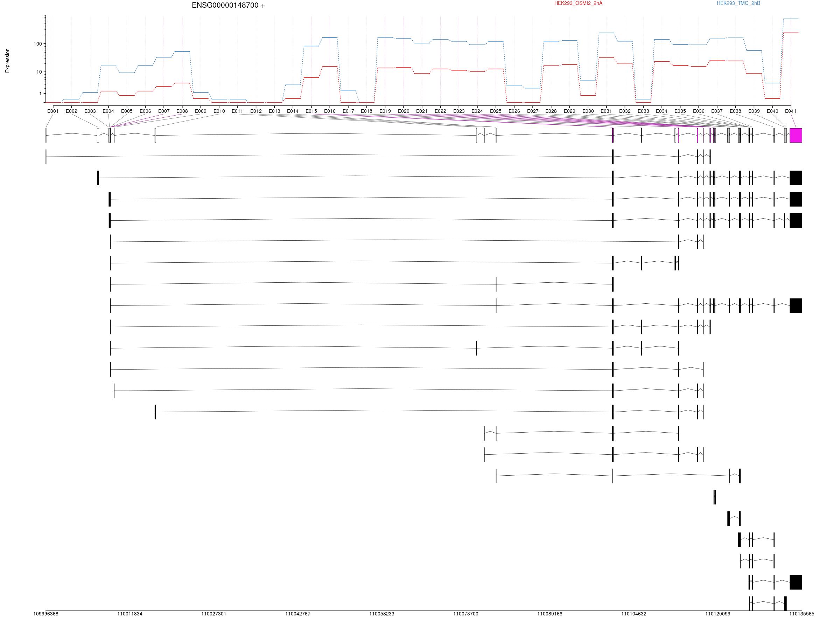The width and height of the screenshot is (840, 620).
Task: Click exon label E004
Action: click(108, 111)
